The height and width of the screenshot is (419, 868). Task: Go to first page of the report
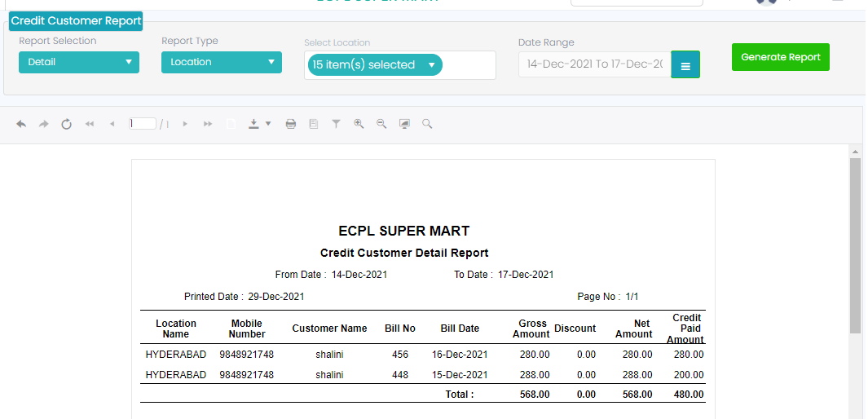[89, 124]
